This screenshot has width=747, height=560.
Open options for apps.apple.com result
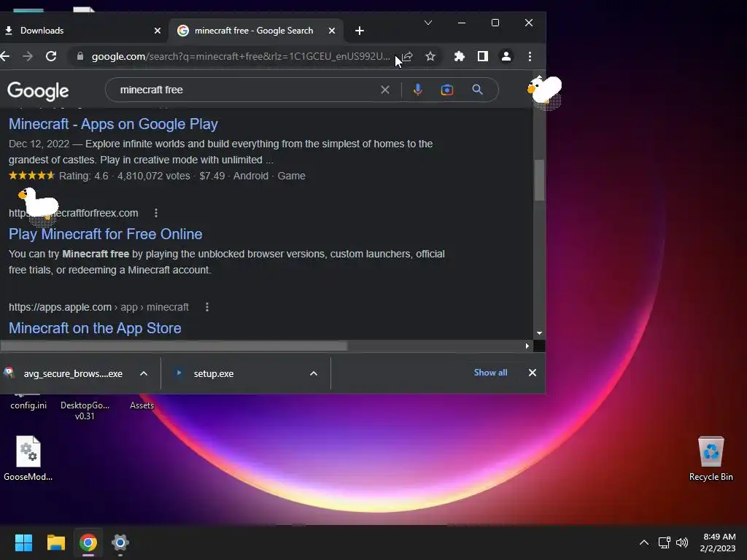pyautogui.click(x=206, y=307)
